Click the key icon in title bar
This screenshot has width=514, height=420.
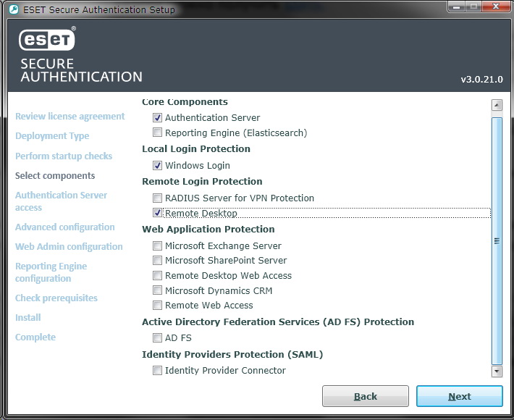[x=14, y=9]
